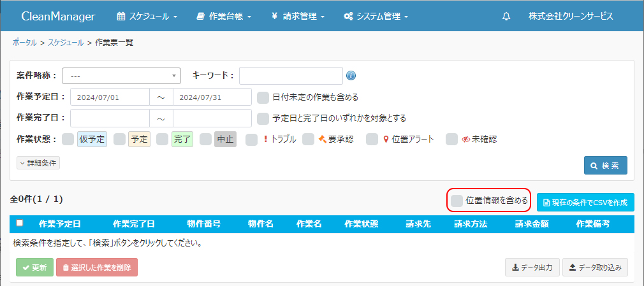
Task: Click the 作業備考 column header
Action: point(592,224)
